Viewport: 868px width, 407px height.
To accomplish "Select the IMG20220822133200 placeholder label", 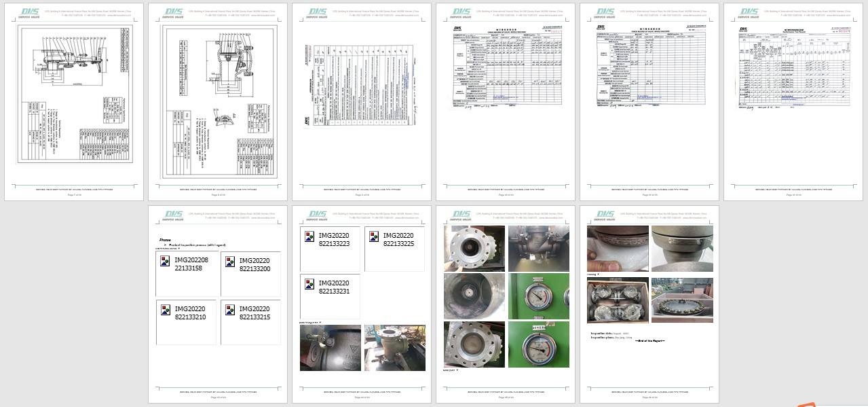I will coord(254,264).
